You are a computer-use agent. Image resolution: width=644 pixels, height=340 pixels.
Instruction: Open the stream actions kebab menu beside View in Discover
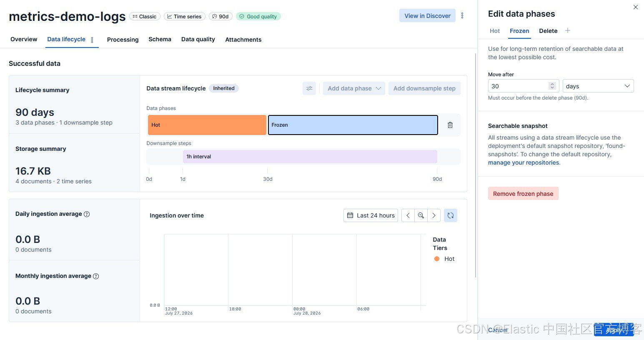[x=462, y=16]
